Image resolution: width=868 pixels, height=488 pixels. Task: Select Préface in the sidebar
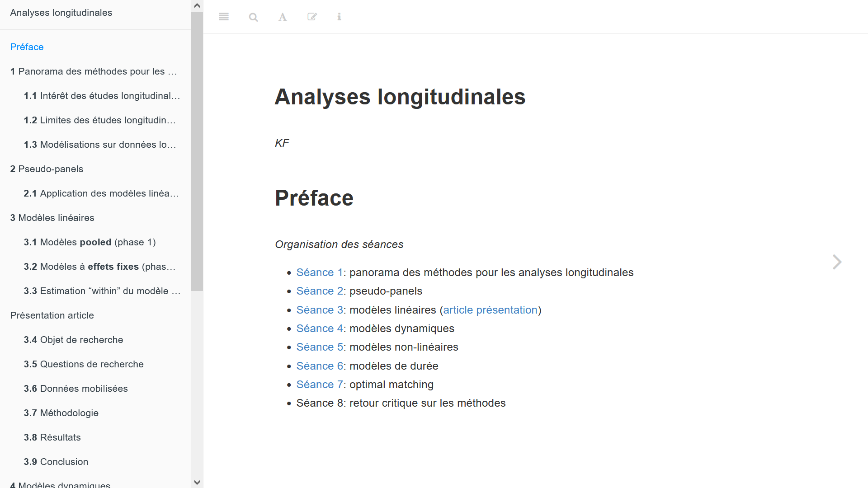pyautogui.click(x=27, y=47)
